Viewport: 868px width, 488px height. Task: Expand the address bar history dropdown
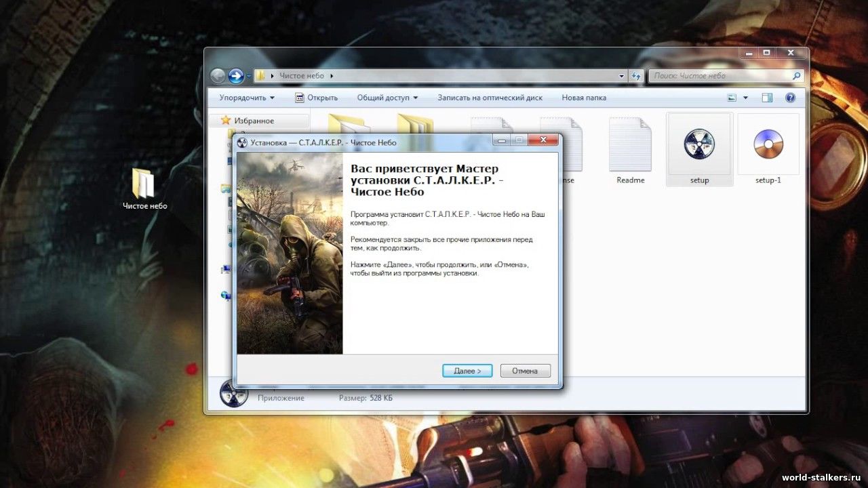pyautogui.click(x=622, y=76)
